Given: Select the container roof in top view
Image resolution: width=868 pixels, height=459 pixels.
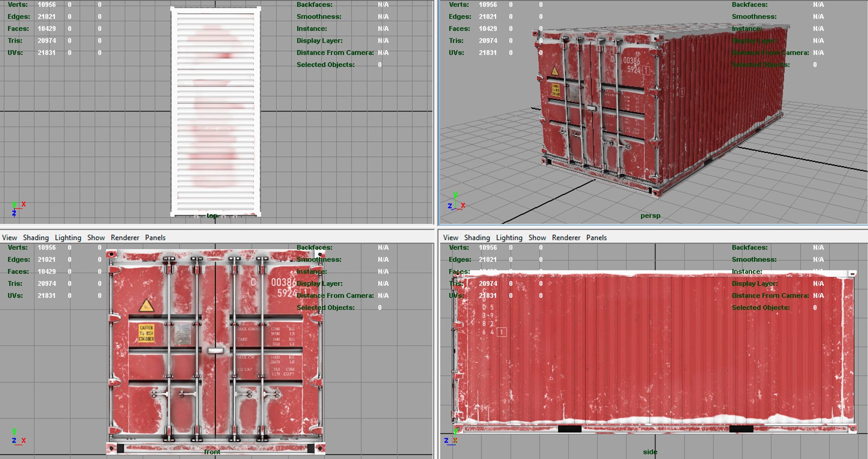Looking at the screenshot, I should pos(215,111).
